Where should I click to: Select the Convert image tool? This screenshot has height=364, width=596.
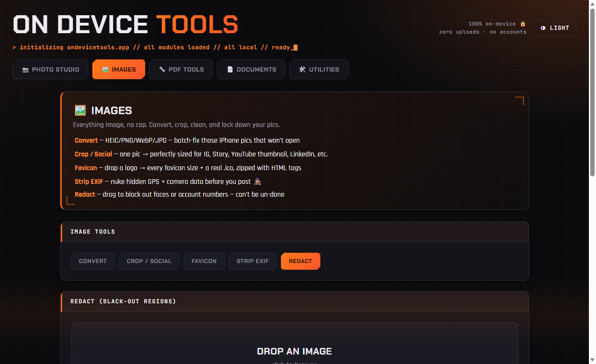pos(93,261)
